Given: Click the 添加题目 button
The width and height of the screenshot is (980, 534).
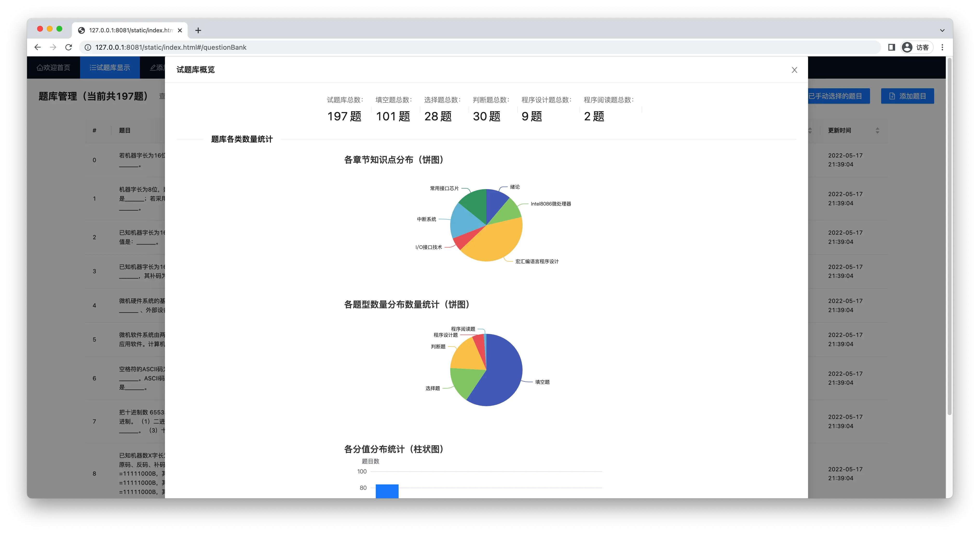Looking at the screenshot, I should (x=907, y=96).
